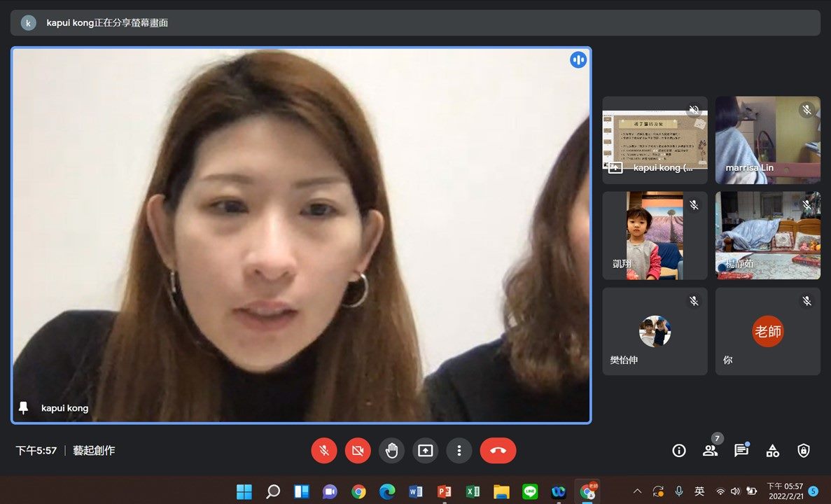This screenshot has width=831, height=504.
Task: Open LINE from the taskbar
Action: (530, 491)
